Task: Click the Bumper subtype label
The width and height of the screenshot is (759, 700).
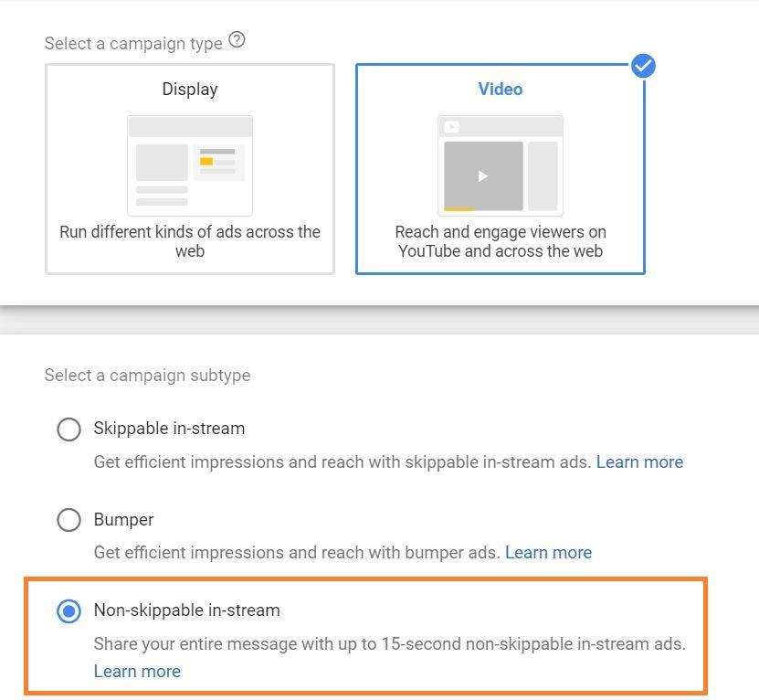Action: (x=123, y=519)
